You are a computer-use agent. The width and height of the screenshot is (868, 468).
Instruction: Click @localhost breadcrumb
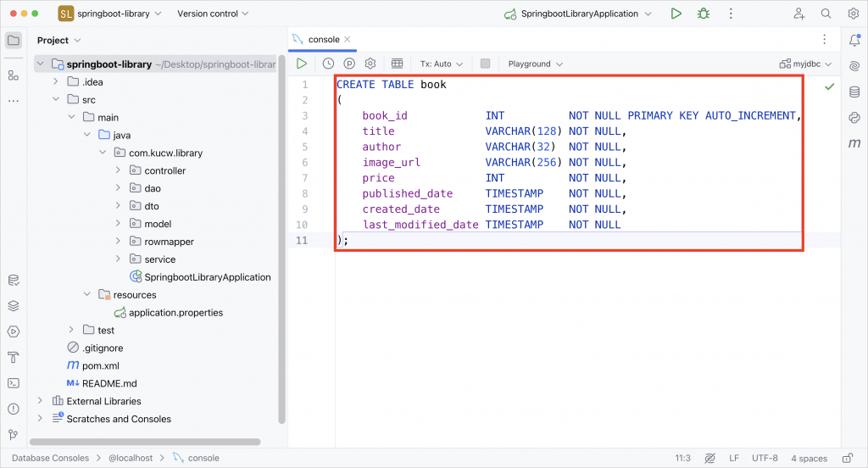coord(131,458)
